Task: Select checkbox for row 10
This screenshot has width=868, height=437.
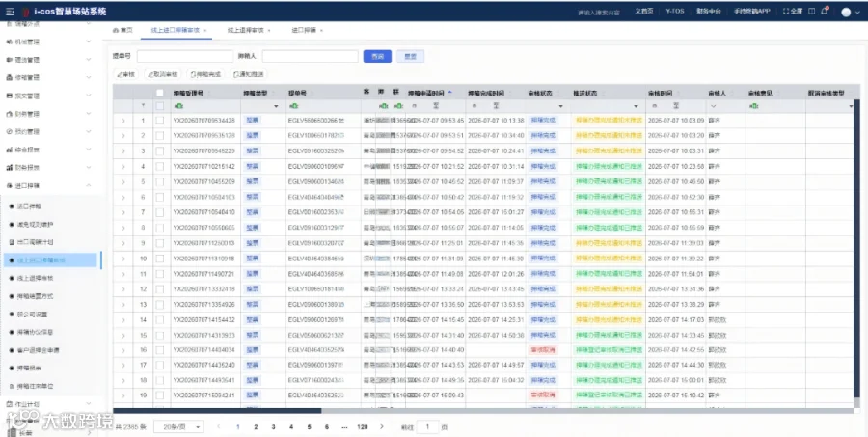Action: click(x=160, y=259)
